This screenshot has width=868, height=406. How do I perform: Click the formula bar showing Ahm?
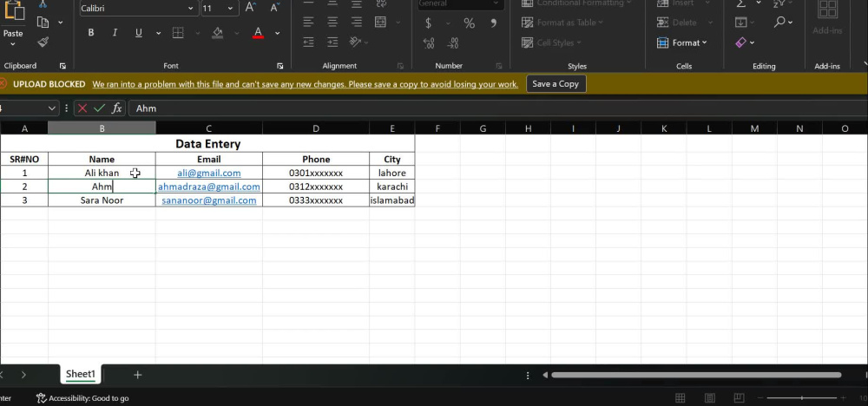click(497, 108)
